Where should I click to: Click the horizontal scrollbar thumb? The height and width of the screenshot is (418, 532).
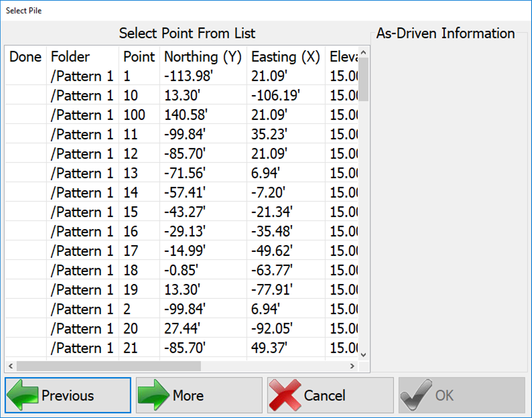click(x=109, y=366)
